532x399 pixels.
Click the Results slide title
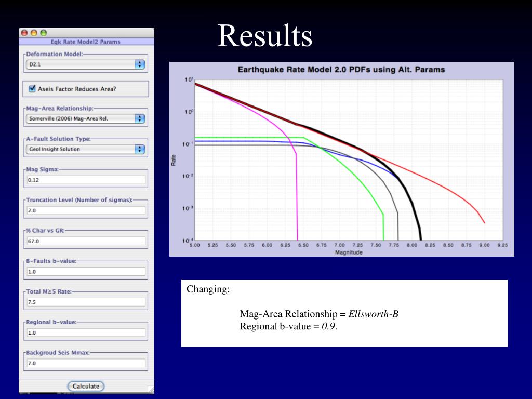(264, 36)
